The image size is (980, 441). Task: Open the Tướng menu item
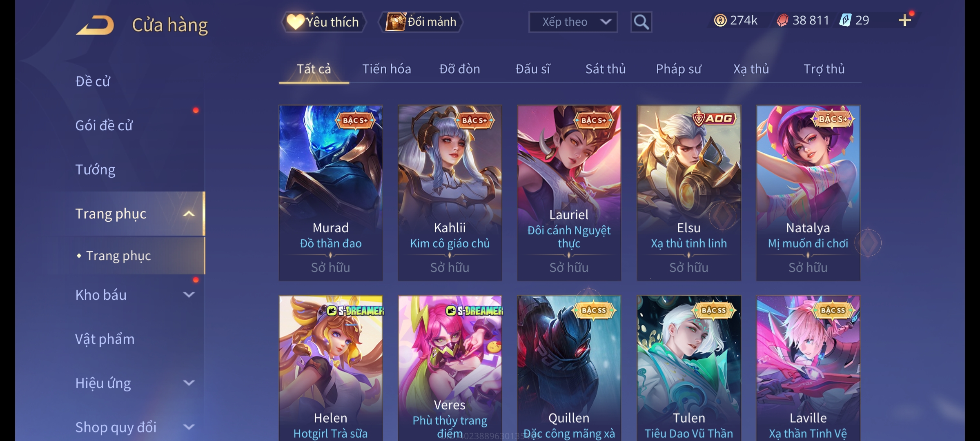click(95, 169)
